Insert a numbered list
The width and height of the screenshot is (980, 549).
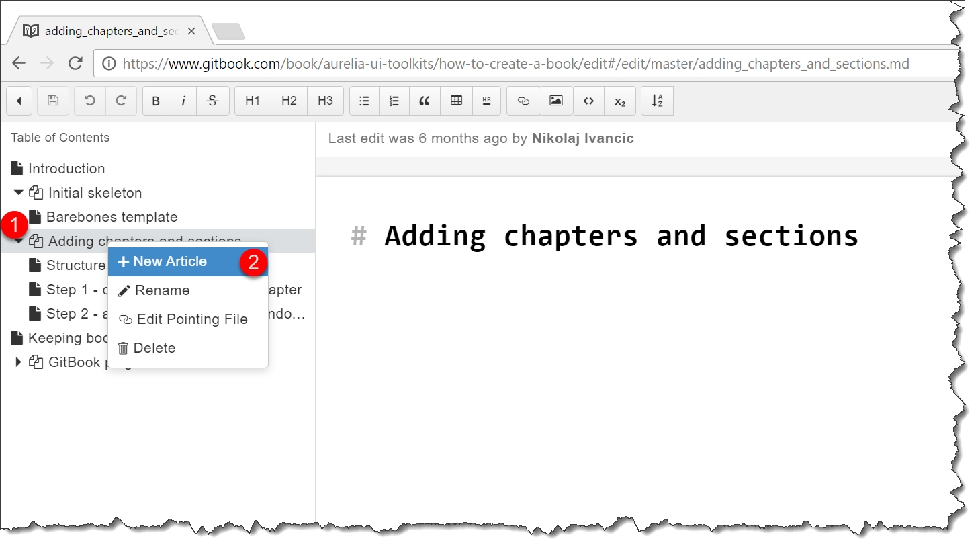(x=394, y=101)
